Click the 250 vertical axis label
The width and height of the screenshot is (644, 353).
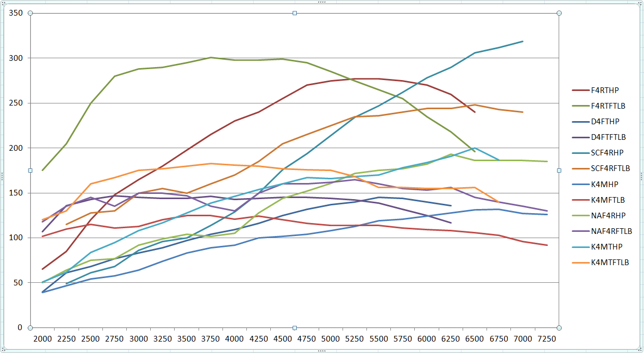[x=16, y=103]
